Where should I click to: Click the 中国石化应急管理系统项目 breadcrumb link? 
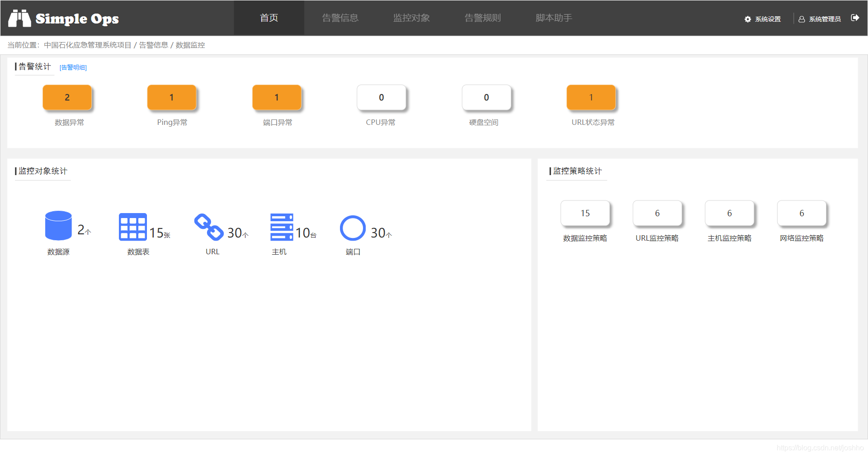tap(88, 45)
